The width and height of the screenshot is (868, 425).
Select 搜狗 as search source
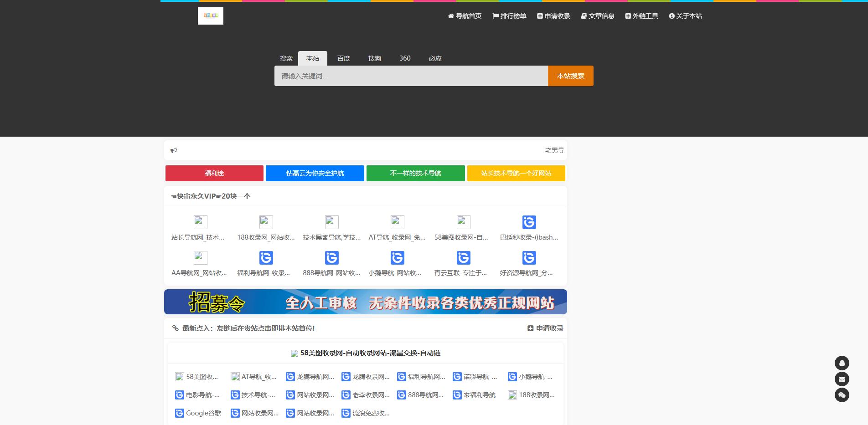click(x=374, y=58)
